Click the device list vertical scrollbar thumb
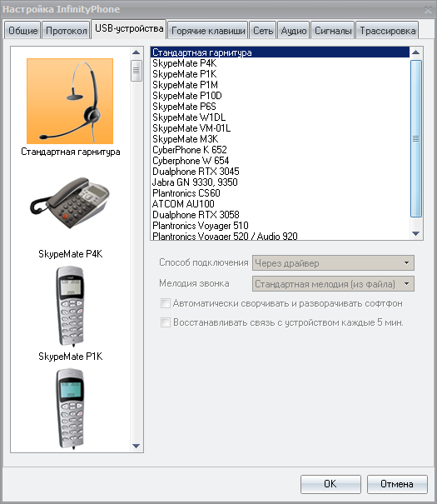Viewport: 437px width, 504px height. pyautogui.click(x=416, y=139)
